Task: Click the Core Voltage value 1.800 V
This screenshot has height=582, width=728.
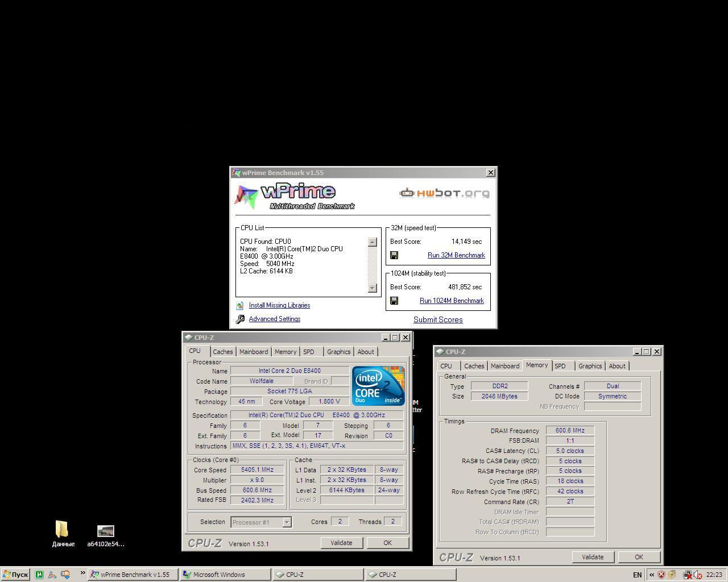Action: [x=329, y=402]
